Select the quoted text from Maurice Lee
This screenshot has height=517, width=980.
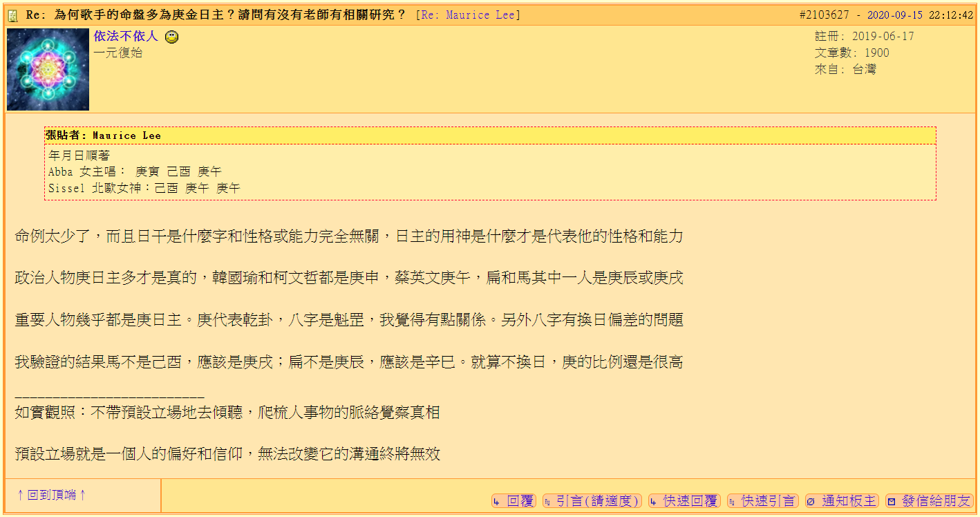[x=152, y=171]
